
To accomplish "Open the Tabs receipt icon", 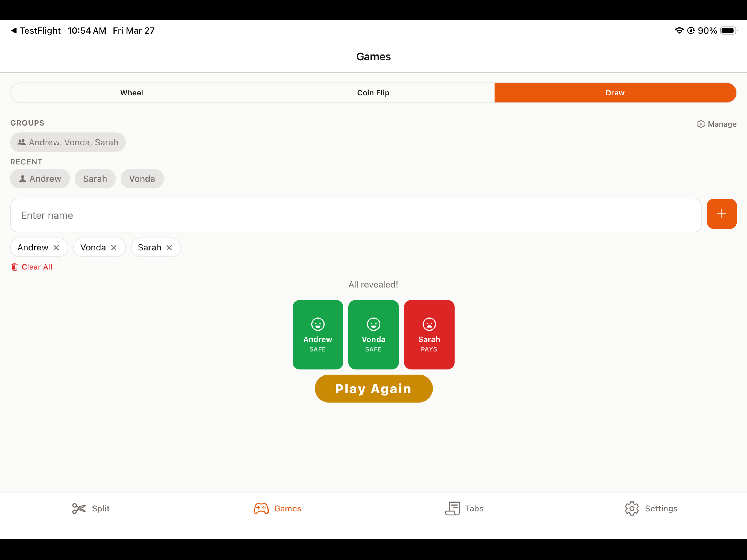I will tap(453, 508).
